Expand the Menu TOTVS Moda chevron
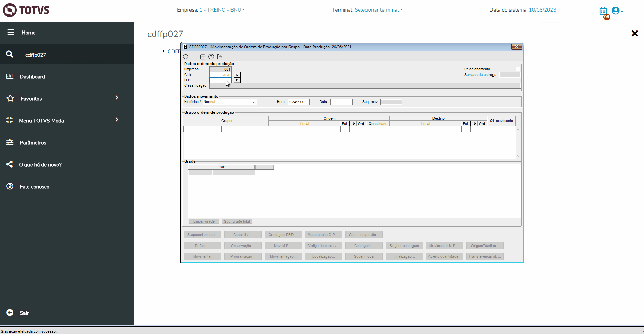The height and width of the screenshot is (334, 644). [x=117, y=120]
